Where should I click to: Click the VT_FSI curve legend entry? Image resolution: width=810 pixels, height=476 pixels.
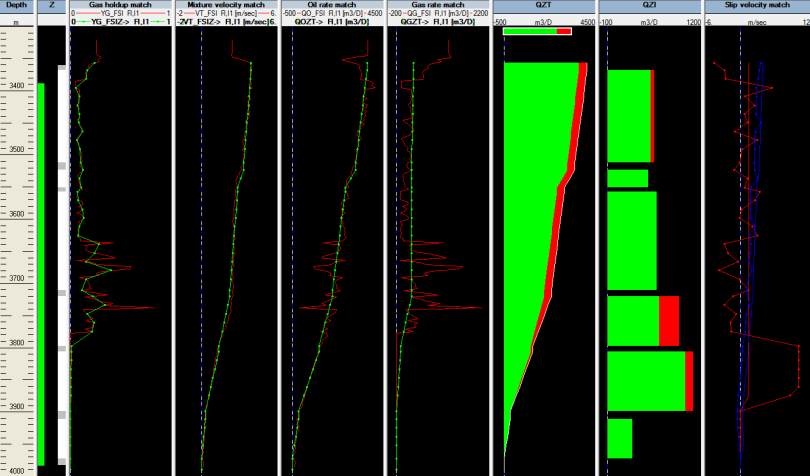point(227,14)
